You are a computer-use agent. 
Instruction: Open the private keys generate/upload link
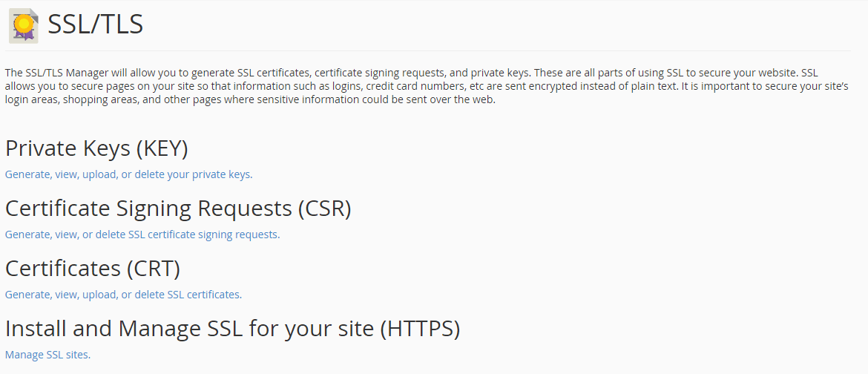(128, 174)
